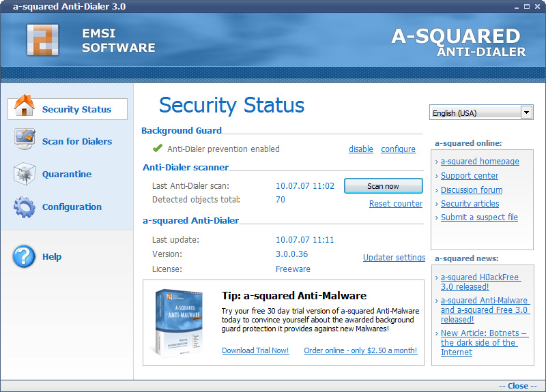546x392 pixels.
Task: Open the English (USA) language dropdown
Action: pos(481,112)
